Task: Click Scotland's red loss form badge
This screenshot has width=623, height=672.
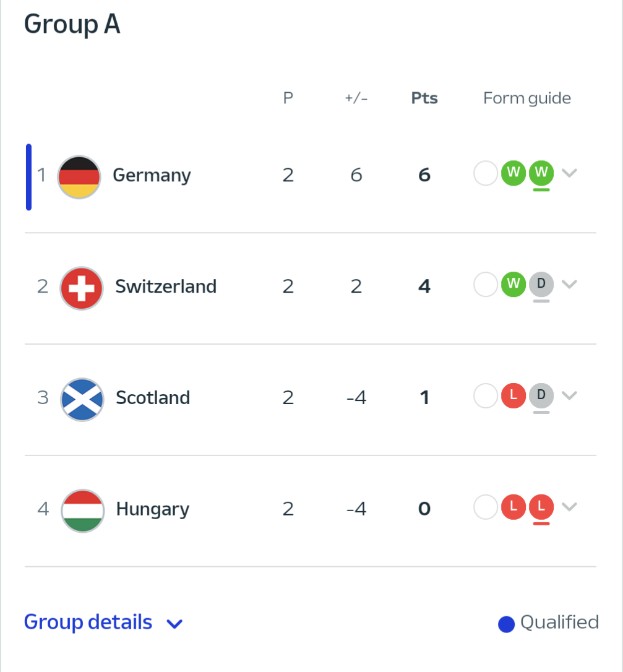Action: pyautogui.click(x=513, y=395)
